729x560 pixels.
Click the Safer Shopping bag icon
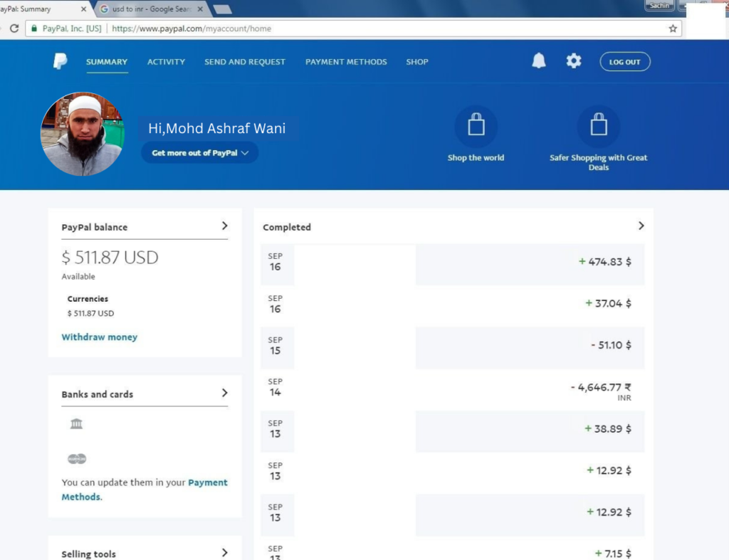(598, 126)
